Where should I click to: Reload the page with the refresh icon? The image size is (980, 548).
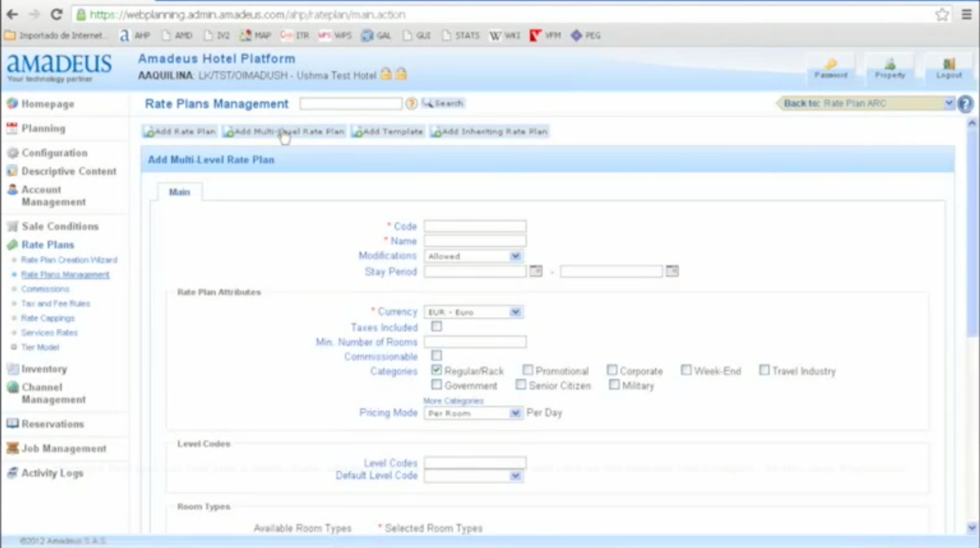pos(56,14)
